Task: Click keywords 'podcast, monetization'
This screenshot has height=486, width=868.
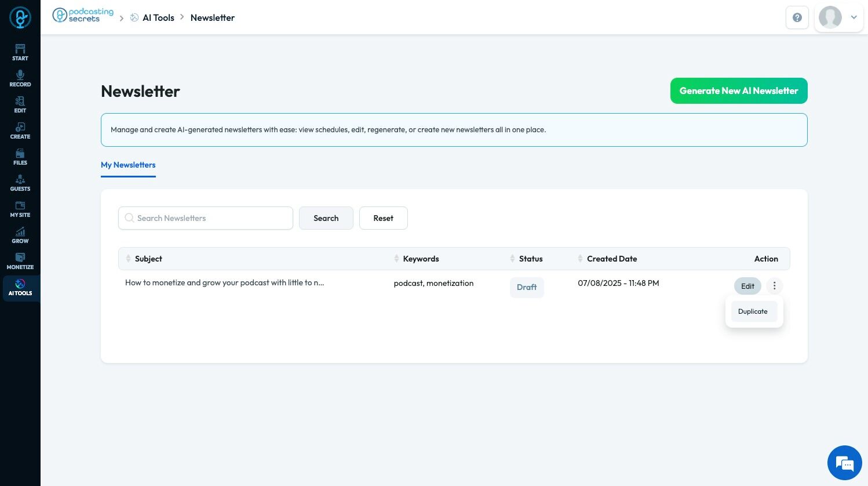Action: tap(433, 283)
